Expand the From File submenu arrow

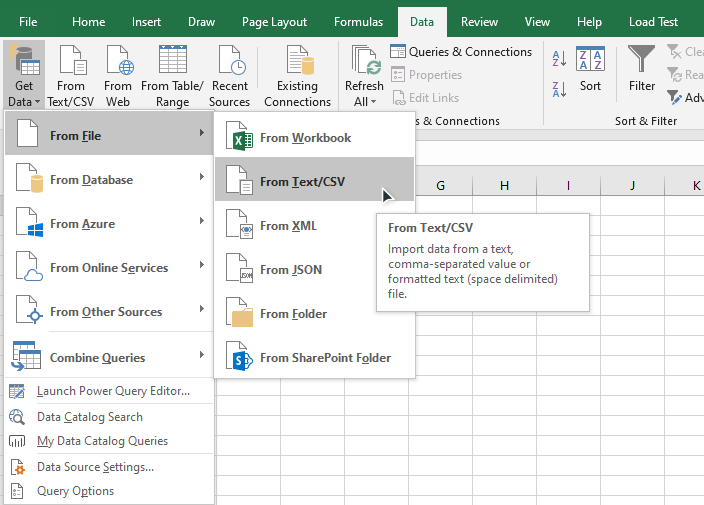click(202, 132)
